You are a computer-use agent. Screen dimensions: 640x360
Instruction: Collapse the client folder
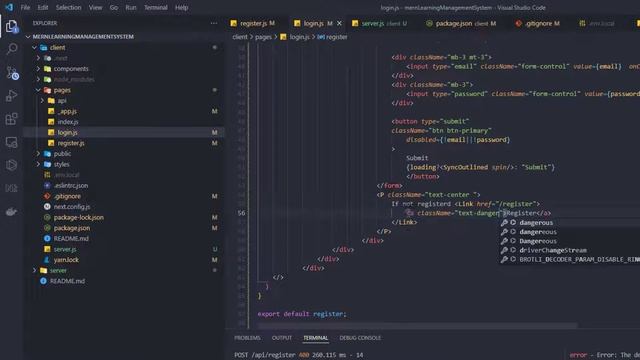[58, 47]
